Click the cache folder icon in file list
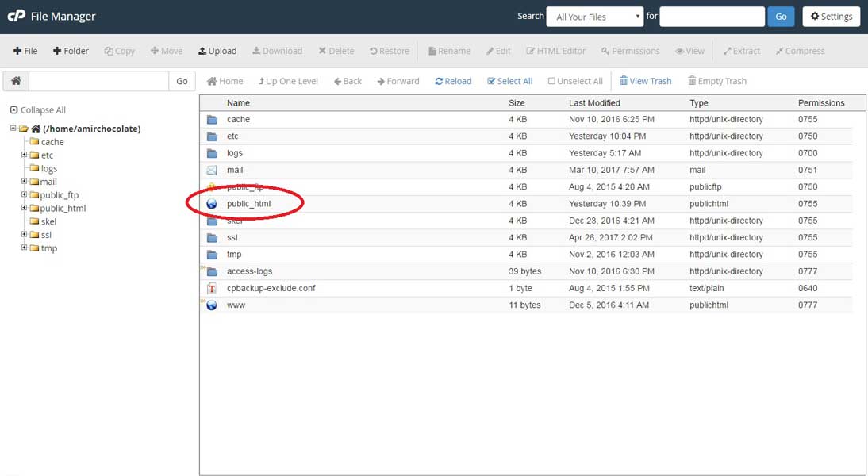Screen dimensions: 868x476 (x=212, y=120)
